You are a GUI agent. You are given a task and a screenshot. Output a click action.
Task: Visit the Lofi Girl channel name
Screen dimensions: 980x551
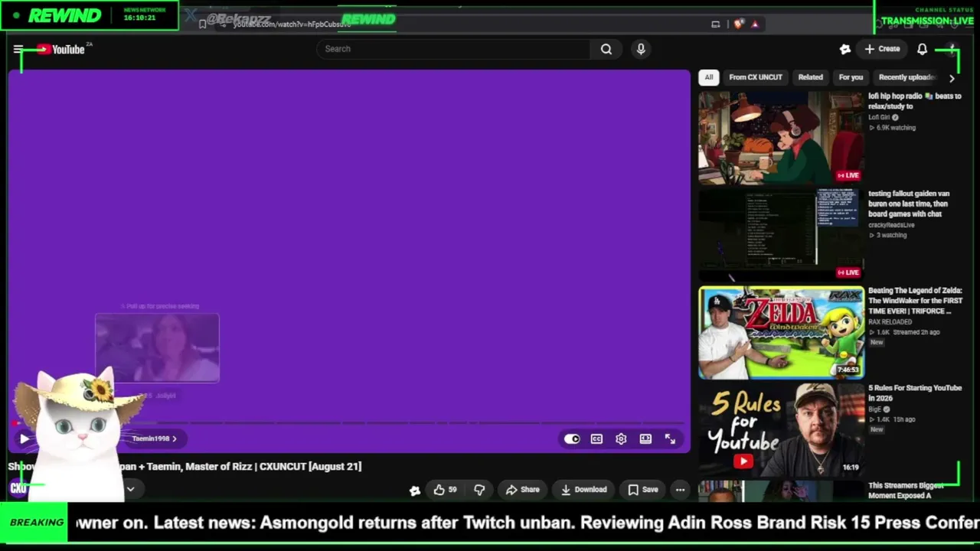click(879, 118)
